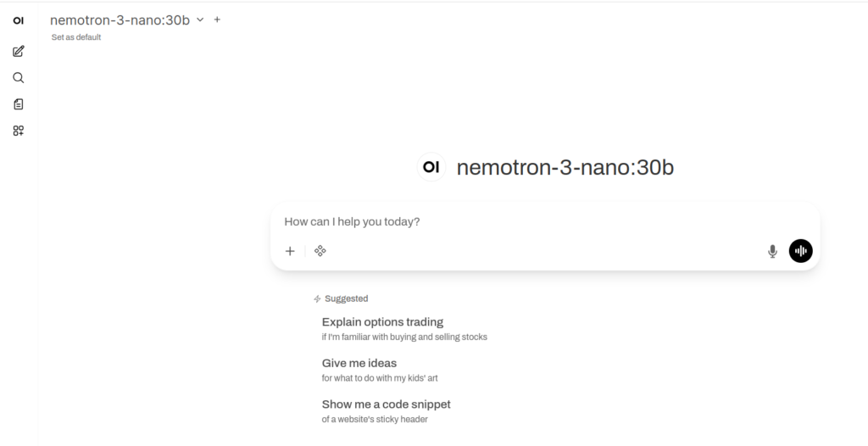Expand the nemotron-3-nano:30b model selector dropdown
Viewport: 868px width, 446px height.
(x=200, y=20)
